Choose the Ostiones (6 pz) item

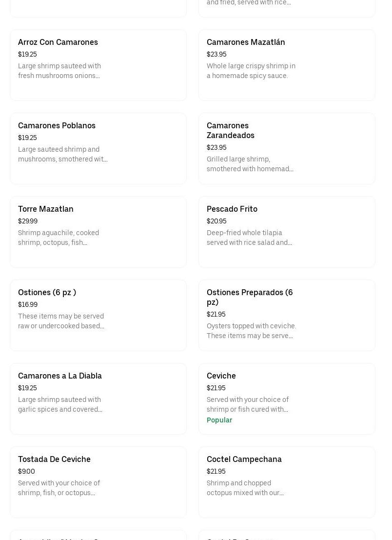pos(47,293)
